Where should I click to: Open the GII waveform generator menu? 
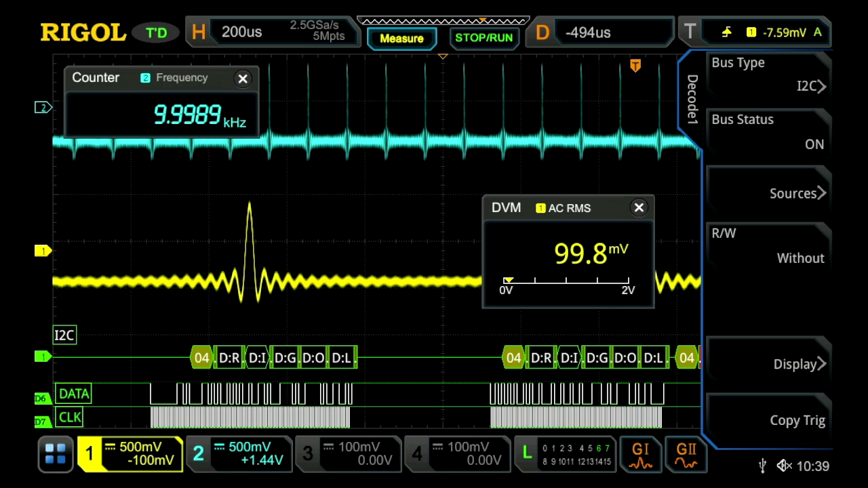pyautogui.click(x=686, y=453)
